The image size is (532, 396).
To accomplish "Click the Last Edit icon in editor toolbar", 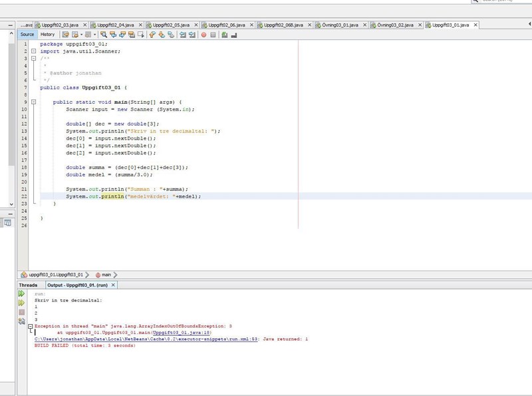I will point(66,35).
